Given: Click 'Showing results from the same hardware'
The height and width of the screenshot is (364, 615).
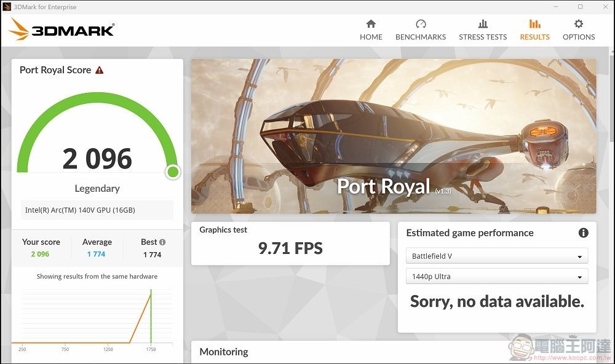Looking at the screenshot, I should click(x=97, y=277).
